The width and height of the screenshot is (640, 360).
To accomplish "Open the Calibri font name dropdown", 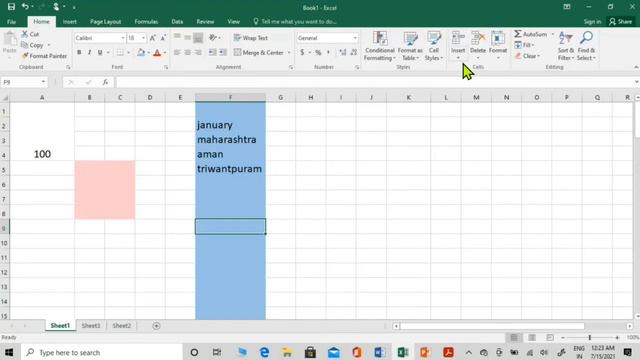I will [x=122, y=38].
